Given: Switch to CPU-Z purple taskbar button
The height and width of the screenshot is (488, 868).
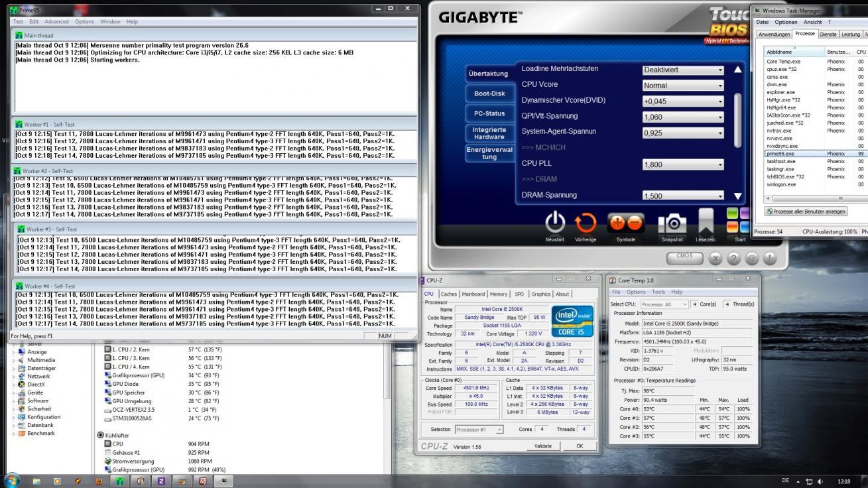Looking at the screenshot, I should click(x=161, y=481).
